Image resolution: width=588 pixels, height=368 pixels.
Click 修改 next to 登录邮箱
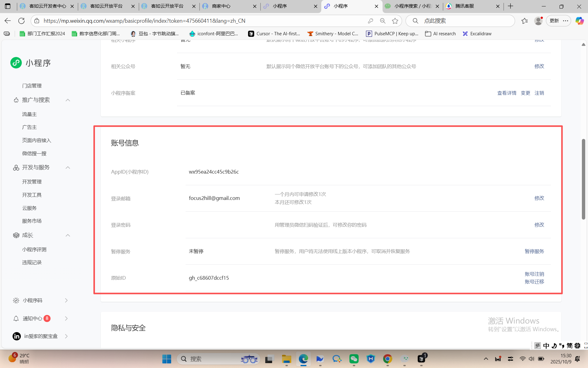tap(539, 198)
